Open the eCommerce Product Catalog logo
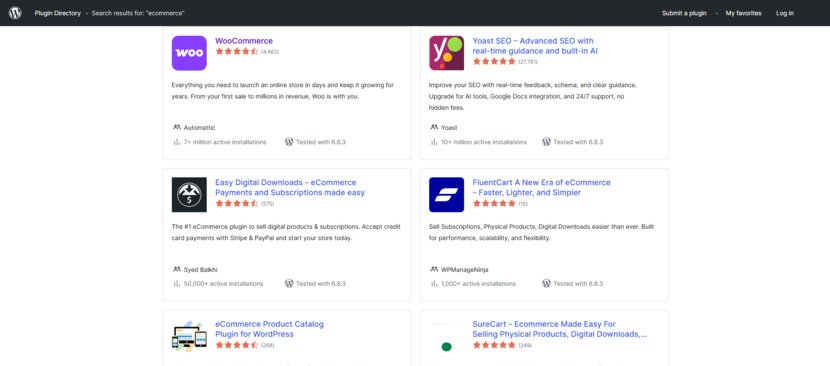 pyautogui.click(x=189, y=336)
